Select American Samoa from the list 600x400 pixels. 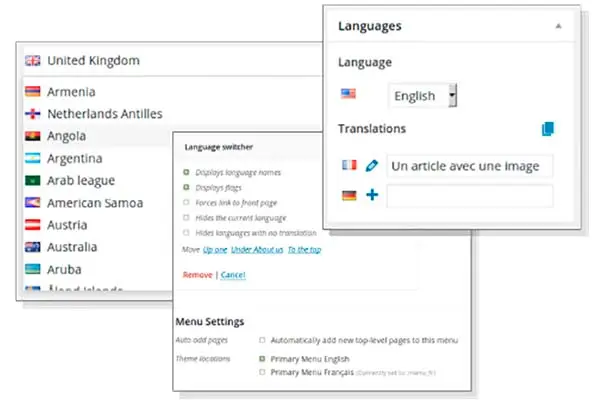click(x=95, y=203)
